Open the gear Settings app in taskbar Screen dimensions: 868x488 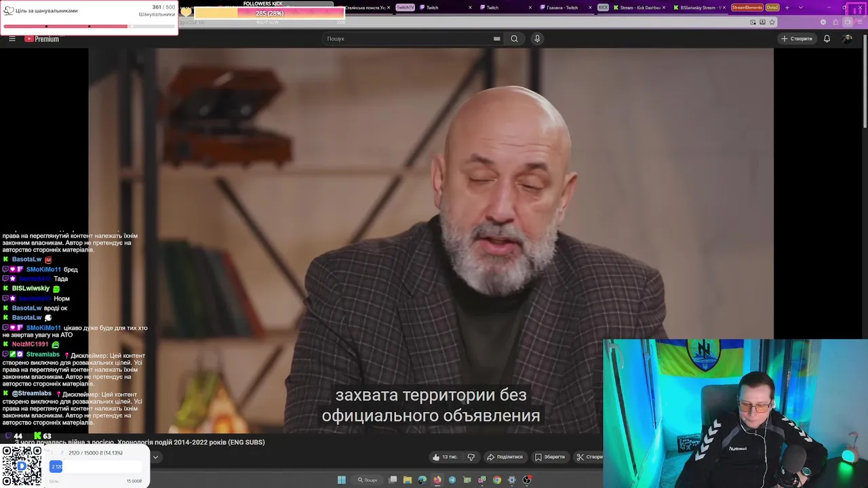pyautogui.click(x=512, y=480)
